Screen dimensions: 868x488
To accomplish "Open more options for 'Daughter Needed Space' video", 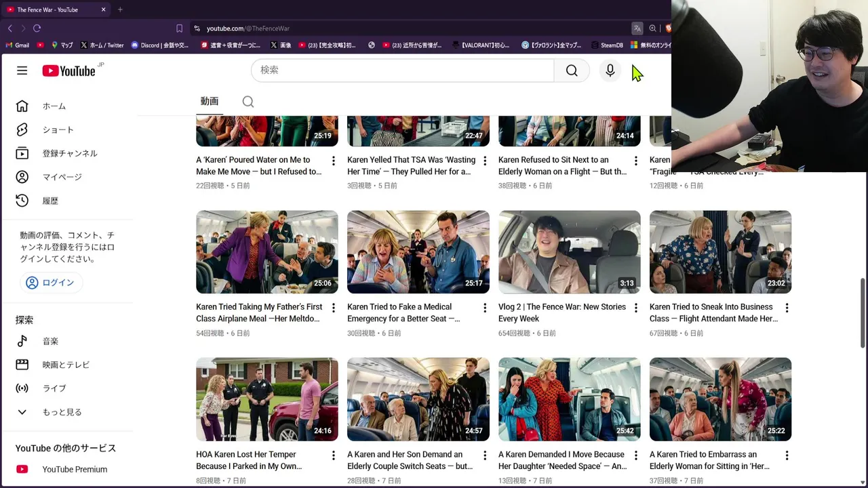I will click(635, 455).
